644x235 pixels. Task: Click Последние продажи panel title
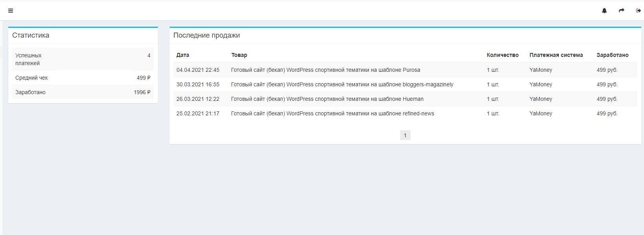(207, 35)
